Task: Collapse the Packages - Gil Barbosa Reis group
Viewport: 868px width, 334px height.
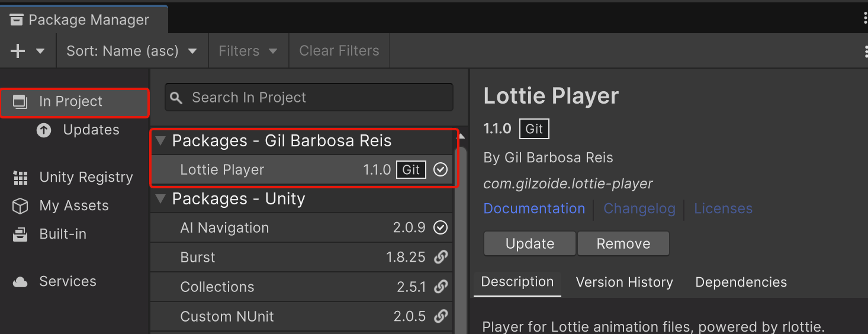Action: 160,142
